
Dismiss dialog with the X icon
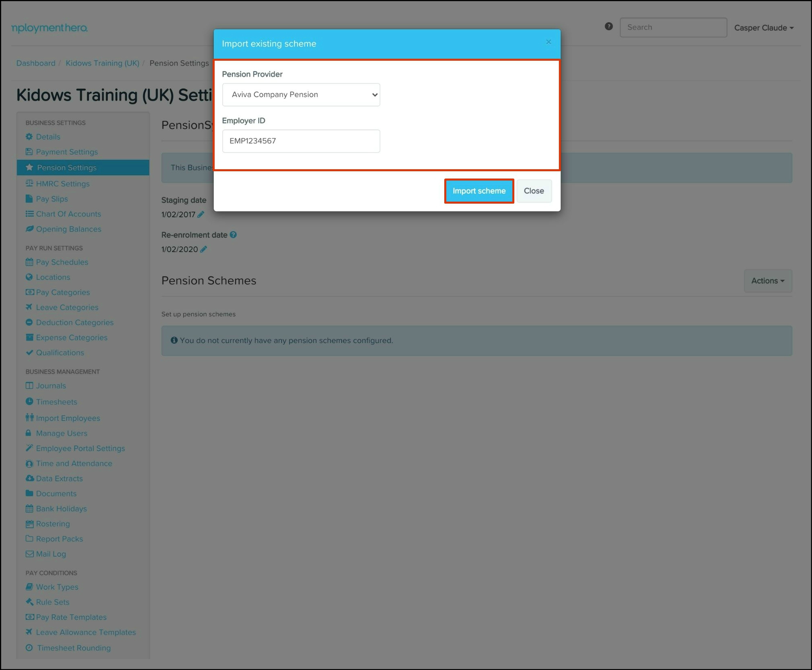pyautogui.click(x=548, y=42)
